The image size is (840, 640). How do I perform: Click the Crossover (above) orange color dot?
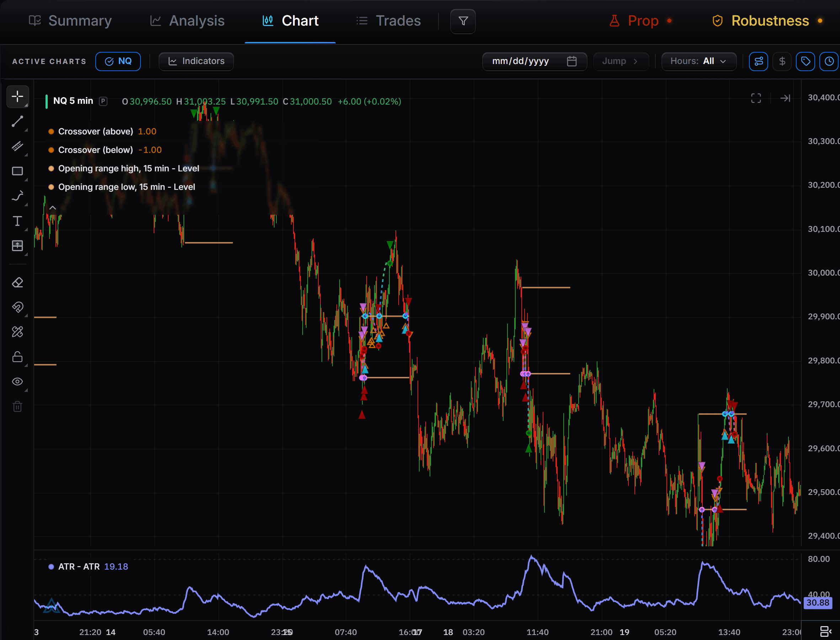[x=51, y=132]
